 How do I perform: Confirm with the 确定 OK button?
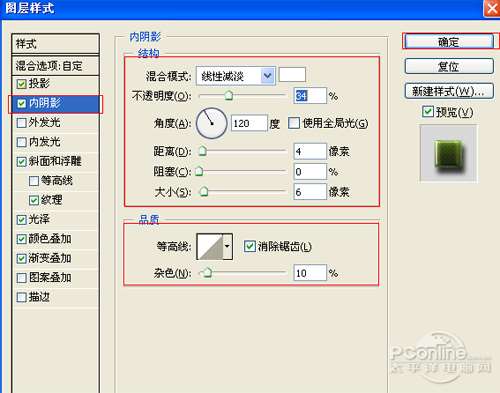(449, 41)
